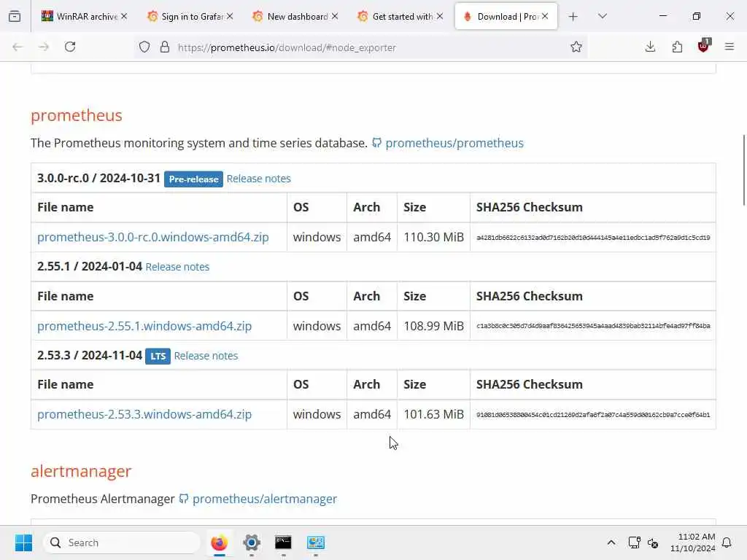Open Release notes for 3.0.0-rc.0
747x560 pixels.
pos(259,179)
